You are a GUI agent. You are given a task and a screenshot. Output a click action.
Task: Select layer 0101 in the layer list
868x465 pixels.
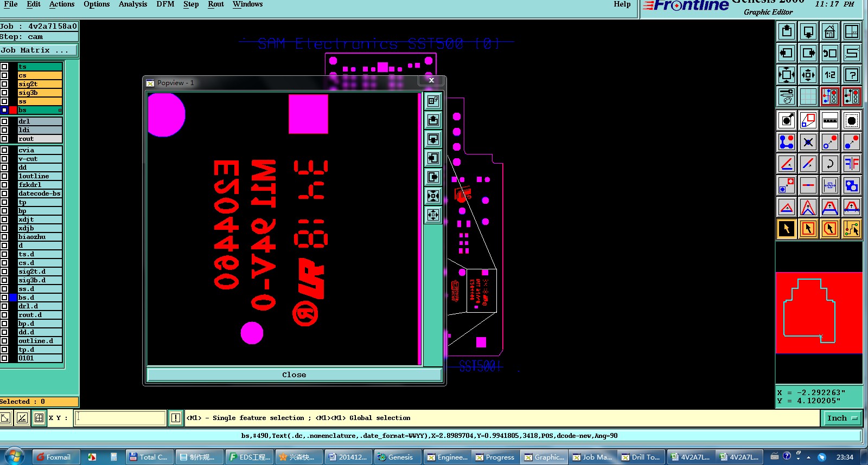tap(40, 358)
